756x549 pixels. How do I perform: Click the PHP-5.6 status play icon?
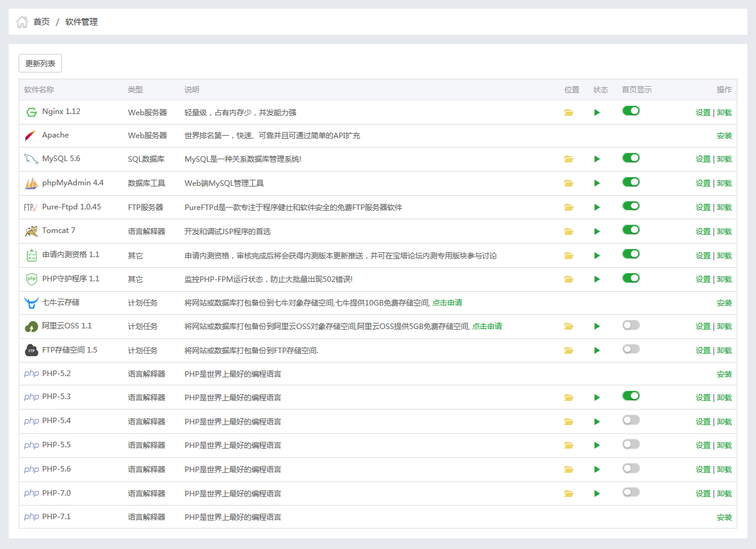(597, 470)
